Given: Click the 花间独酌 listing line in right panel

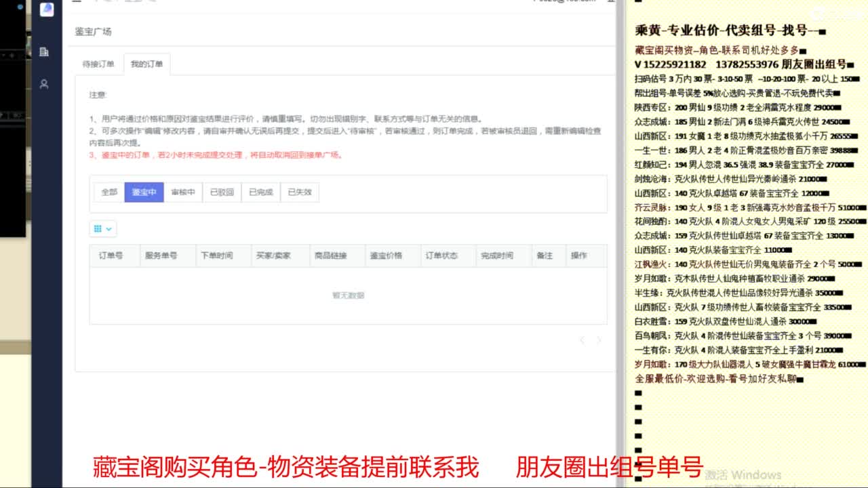Looking at the screenshot, I should [751, 222].
